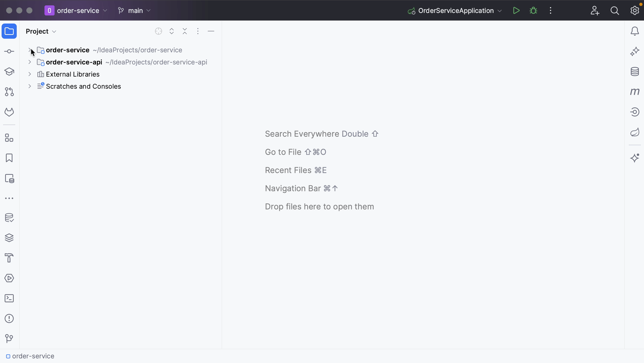
Task: Open the Pull Requests tool window
Action: click(9, 92)
